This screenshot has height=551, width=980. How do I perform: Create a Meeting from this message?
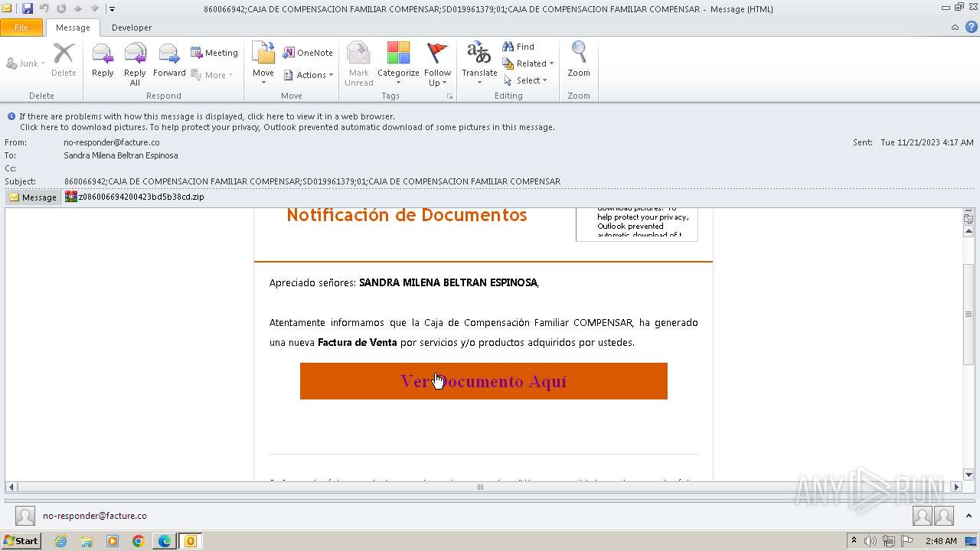[x=214, y=53]
